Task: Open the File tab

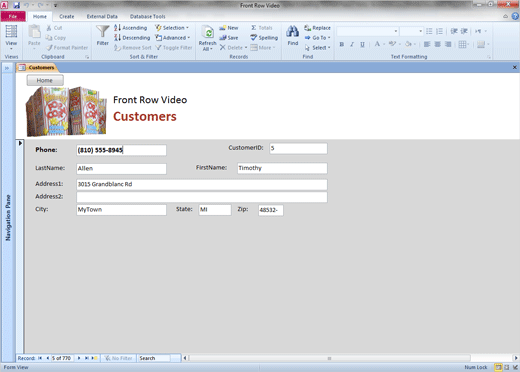Action: [13, 16]
